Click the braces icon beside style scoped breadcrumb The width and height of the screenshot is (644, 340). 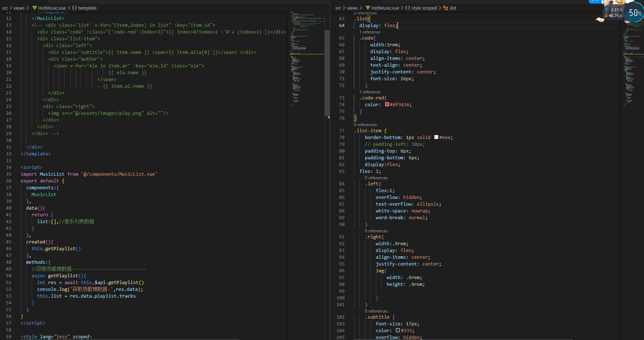pos(408,8)
